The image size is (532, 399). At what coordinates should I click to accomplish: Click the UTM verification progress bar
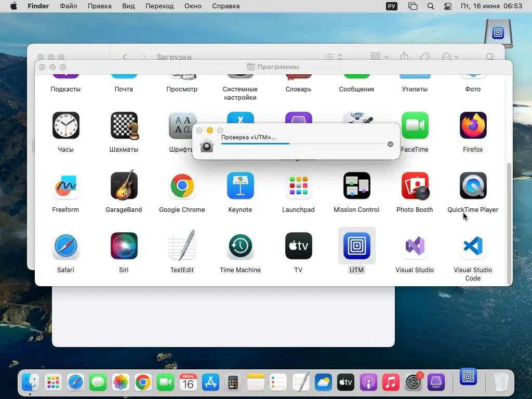click(x=303, y=144)
